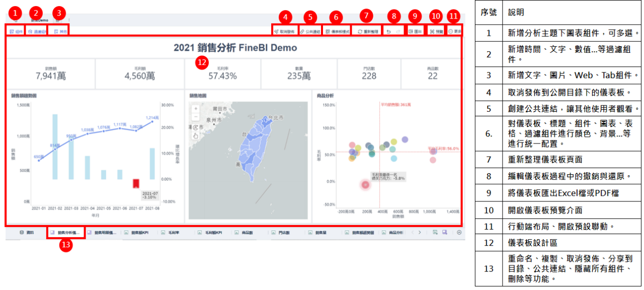
Task: Click the redo arrow icon
Action: click(x=398, y=31)
